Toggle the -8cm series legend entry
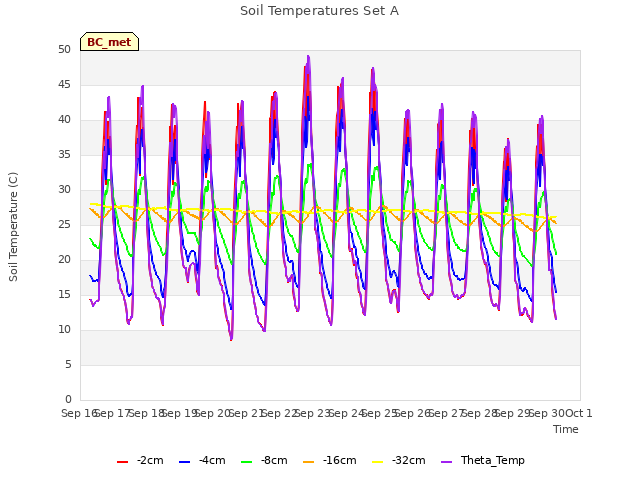The width and height of the screenshot is (640, 480). click(x=264, y=461)
